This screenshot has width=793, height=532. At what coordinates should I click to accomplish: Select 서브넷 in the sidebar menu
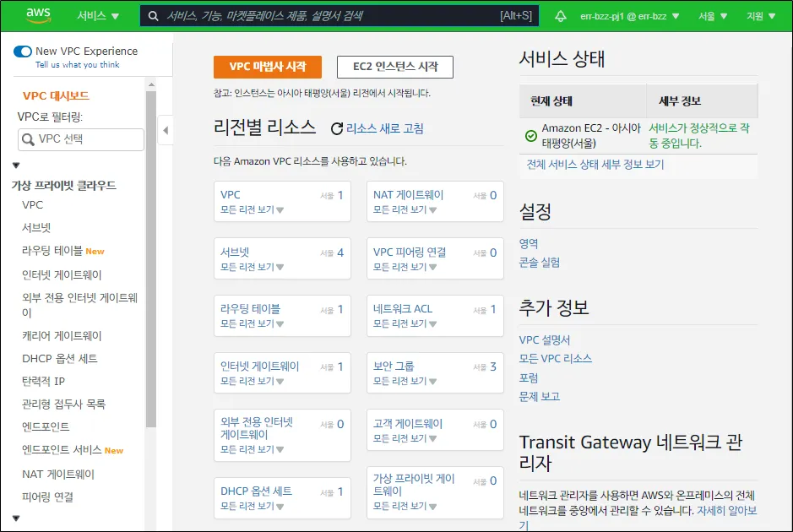(x=36, y=227)
